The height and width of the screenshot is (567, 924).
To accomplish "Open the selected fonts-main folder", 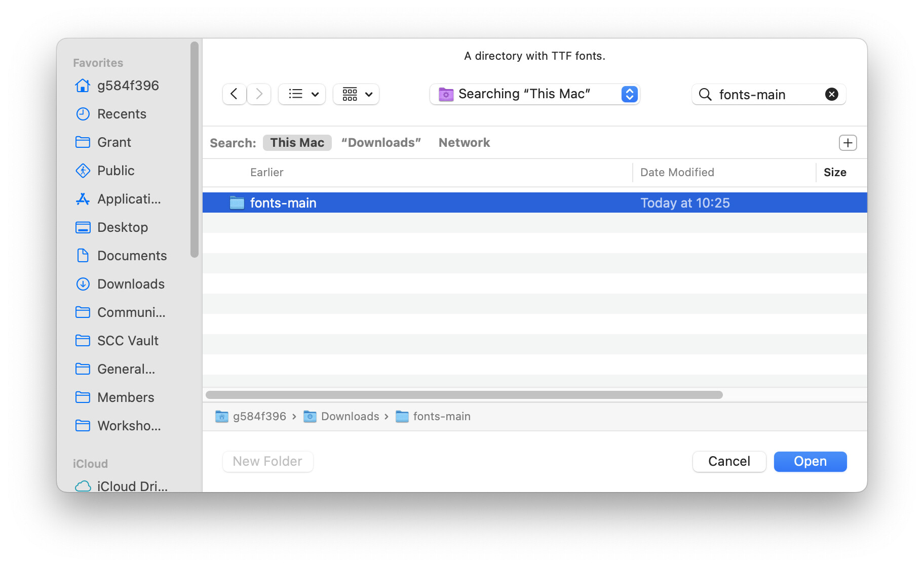I will click(x=810, y=462).
